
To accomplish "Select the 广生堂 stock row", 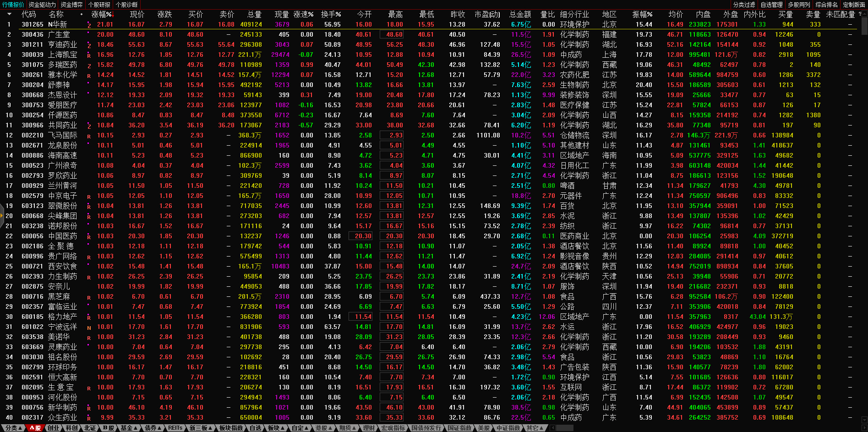I will click(x=59, y=34).
